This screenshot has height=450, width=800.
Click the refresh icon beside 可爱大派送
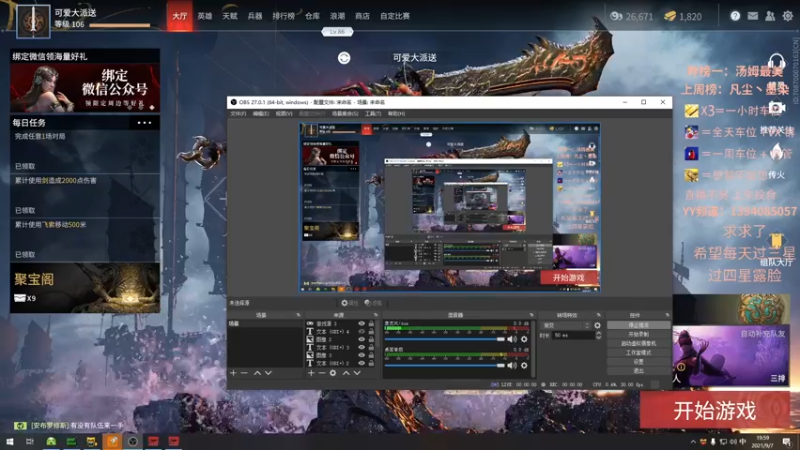344,58
